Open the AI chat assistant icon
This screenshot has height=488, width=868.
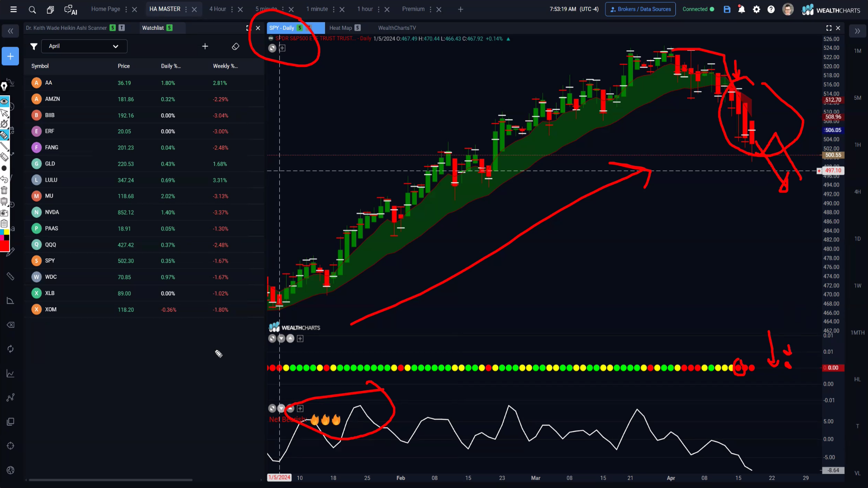[x=71, y=9]
